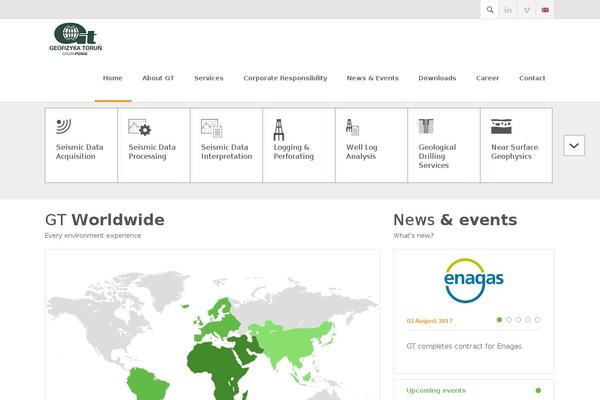Select the Seismic Data Acquisition icon

(64, 127)
